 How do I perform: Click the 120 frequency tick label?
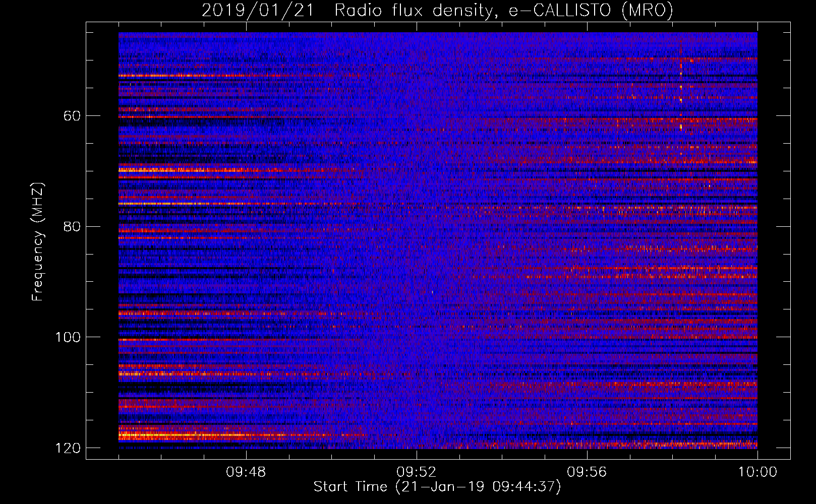68,448
